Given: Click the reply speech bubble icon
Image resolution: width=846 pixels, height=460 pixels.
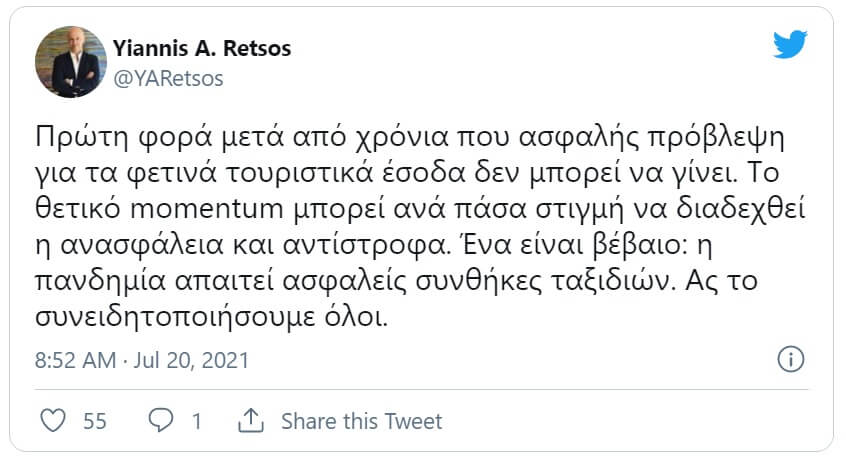Looking at the screenshot, I should [x=160, y=420].
